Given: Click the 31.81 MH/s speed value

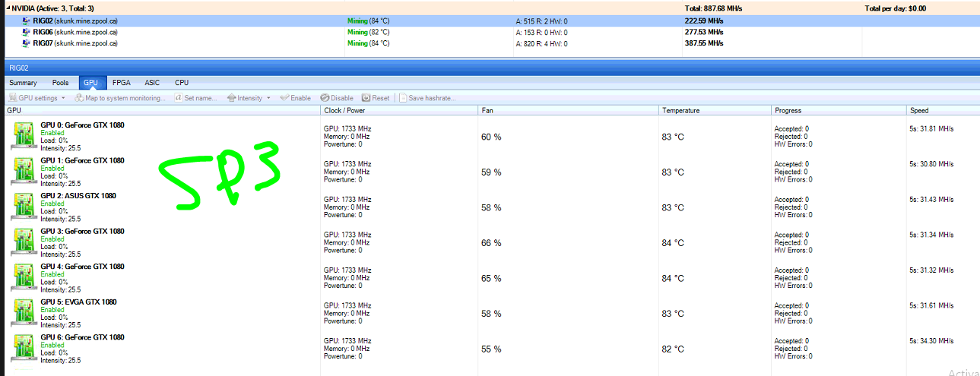Looking at the screenshot, I should coord(931,128).
